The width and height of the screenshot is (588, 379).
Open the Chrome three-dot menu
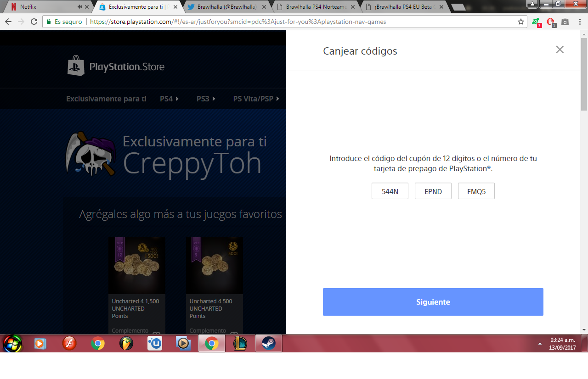(579, 22)
